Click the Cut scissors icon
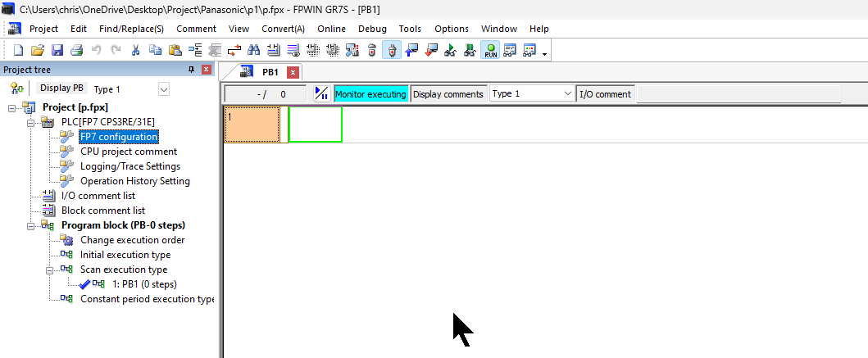The height and width of the screenshot is (358, 868). [135, 50]
